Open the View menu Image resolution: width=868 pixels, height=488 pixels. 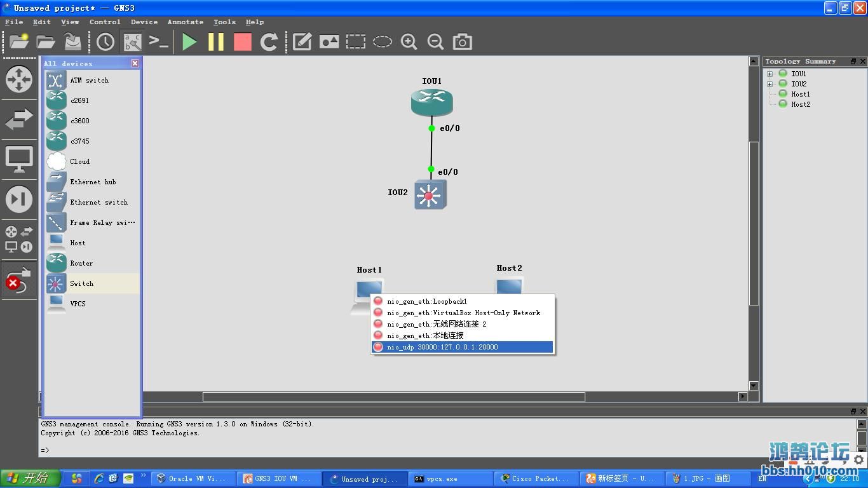(70, 22)
